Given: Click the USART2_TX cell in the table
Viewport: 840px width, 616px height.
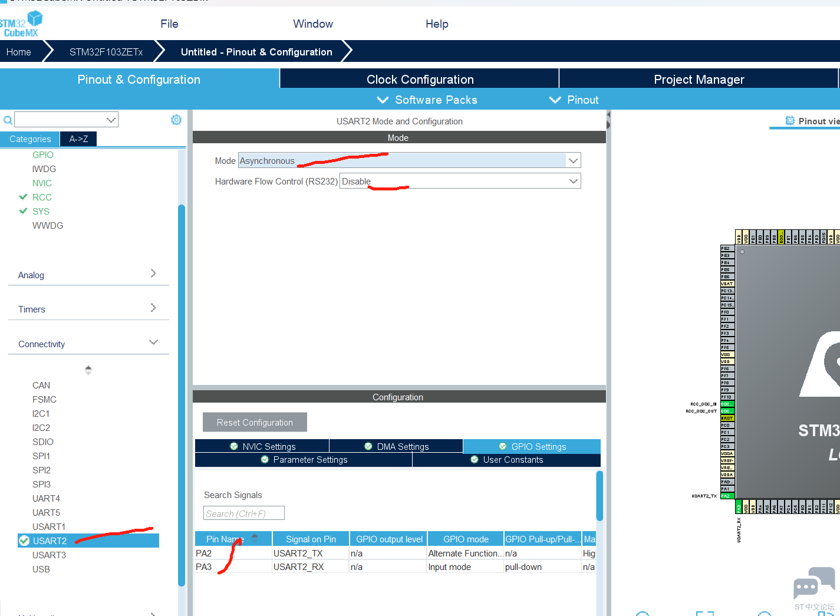Looking at the screenshot, I should click(x=311, y=553).
